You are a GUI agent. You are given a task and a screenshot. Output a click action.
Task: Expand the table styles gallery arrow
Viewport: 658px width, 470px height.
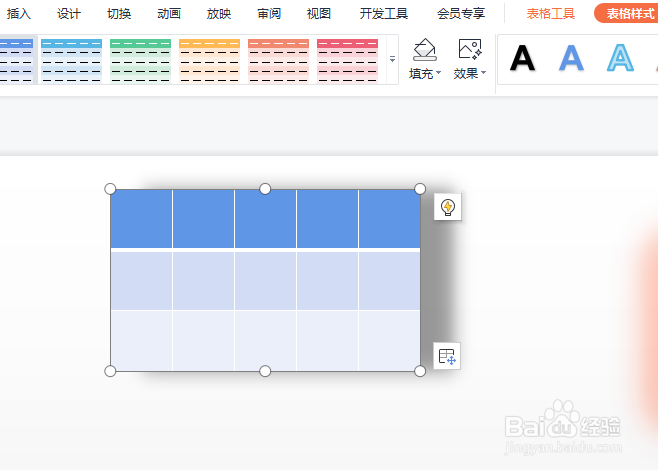[x=392, y=60]
